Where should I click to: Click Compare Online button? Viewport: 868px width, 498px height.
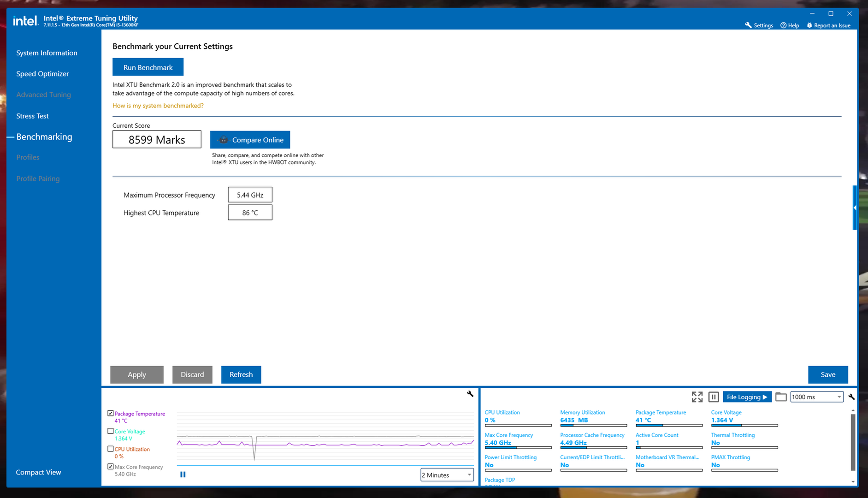(x=250, y=140)
